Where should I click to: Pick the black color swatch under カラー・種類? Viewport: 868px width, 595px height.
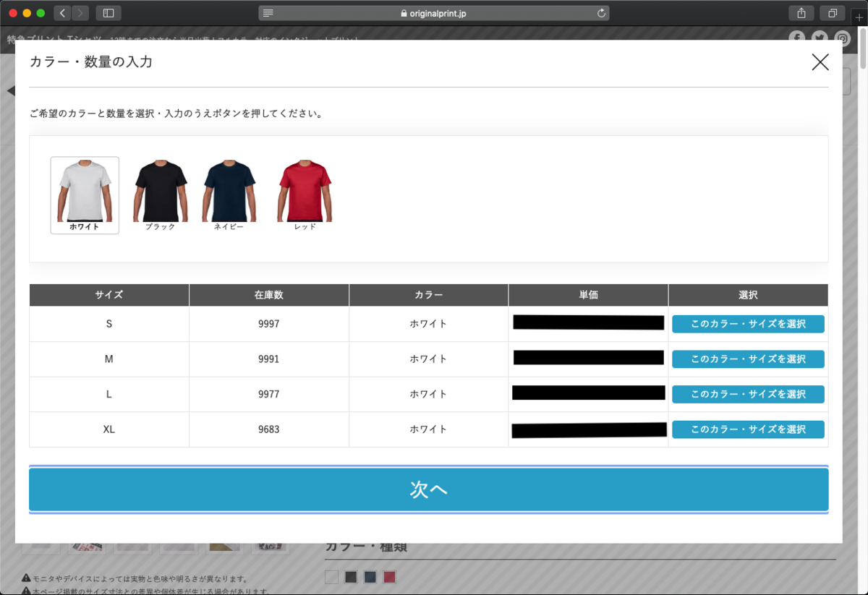[351, 577]
